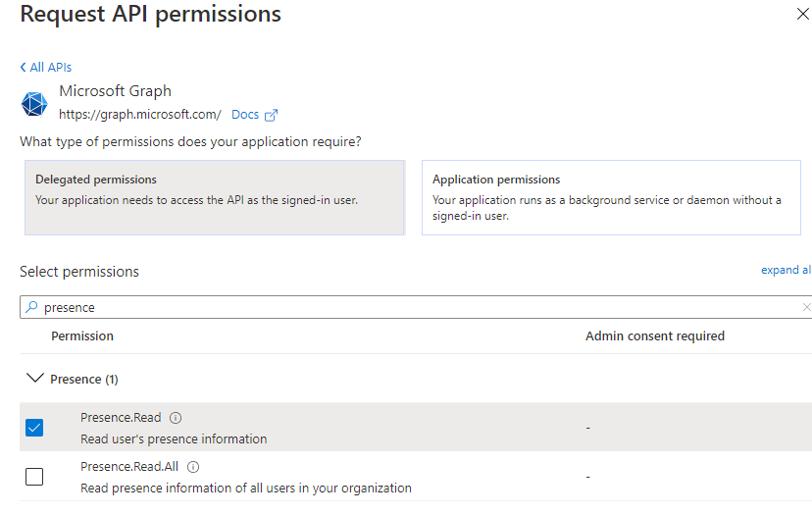
Task: Click 'Read user's presence information' description
Action: pos(174,439)
